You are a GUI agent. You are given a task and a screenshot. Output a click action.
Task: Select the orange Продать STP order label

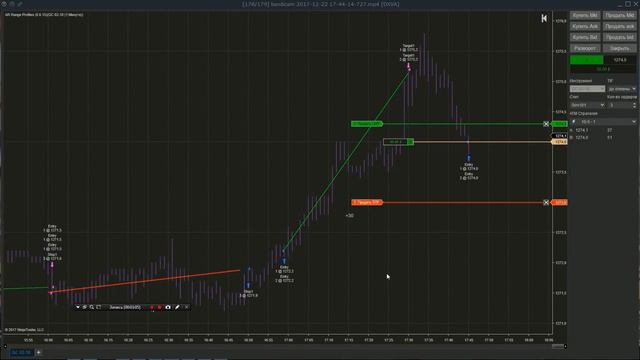point(367,202)
